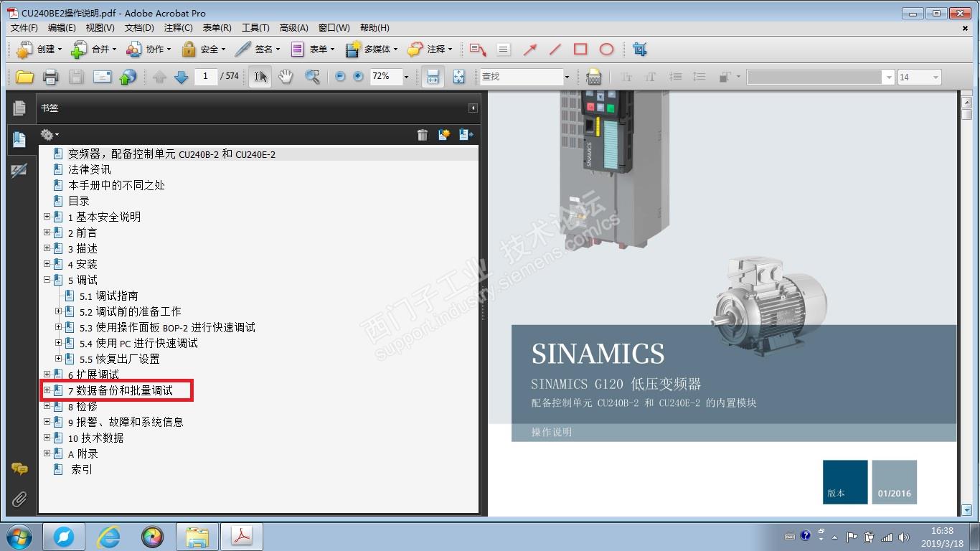The height and width of the screenshot is (551, 980).
Task: Pick the text box annotation tool
Action: point(504,50)
